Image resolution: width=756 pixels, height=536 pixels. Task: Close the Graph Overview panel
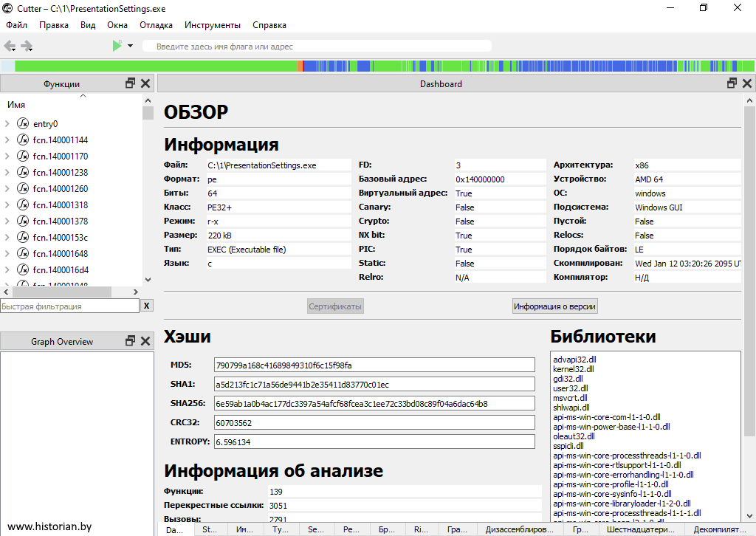(145, 341)
